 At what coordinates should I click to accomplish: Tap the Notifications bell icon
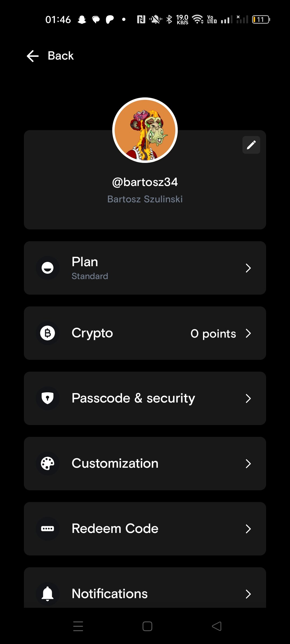[48, 594]
